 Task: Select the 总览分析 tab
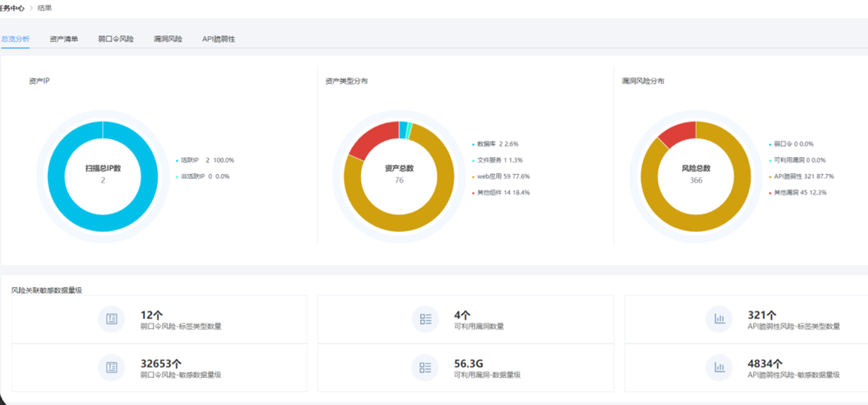point(15,39)
